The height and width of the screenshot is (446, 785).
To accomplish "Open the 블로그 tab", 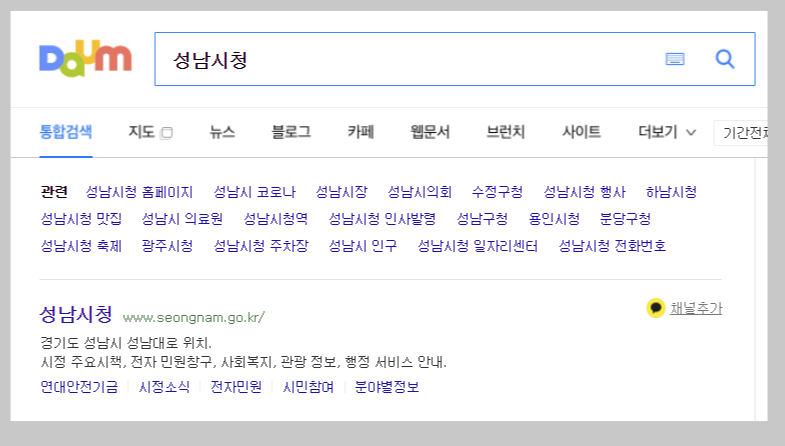I will pyautogui.click(x=291, y=132).
